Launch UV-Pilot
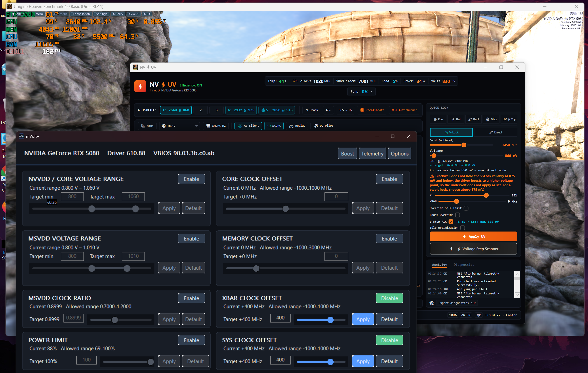Viewport: 588px width, 373px height. click(x=323, y=126)
